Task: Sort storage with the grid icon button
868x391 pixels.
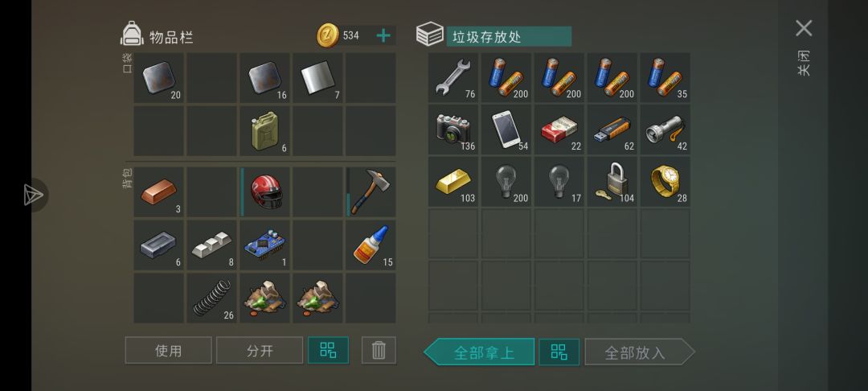Action: [559, 352]
